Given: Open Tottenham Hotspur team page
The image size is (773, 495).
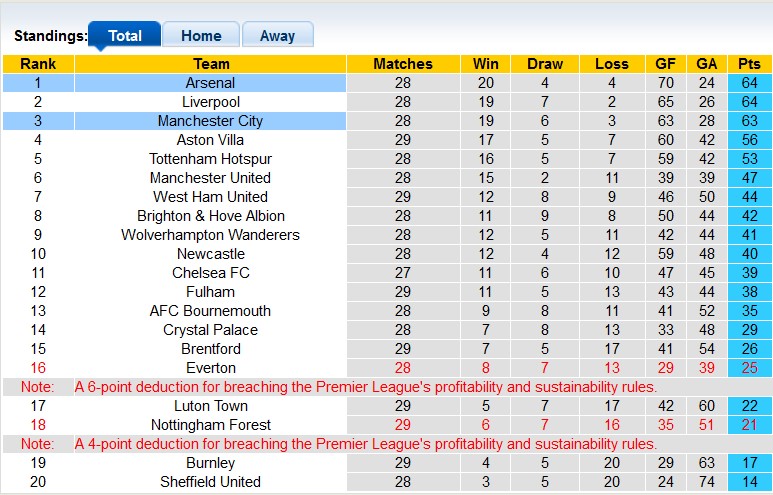Looking at the screenshot, I should (211, 159).
